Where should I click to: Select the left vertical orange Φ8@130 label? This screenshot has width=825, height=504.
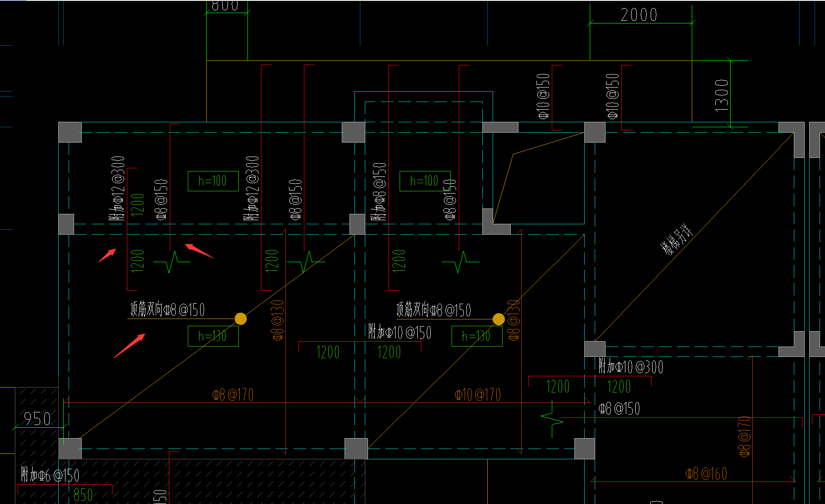click(x=277, y=320)
